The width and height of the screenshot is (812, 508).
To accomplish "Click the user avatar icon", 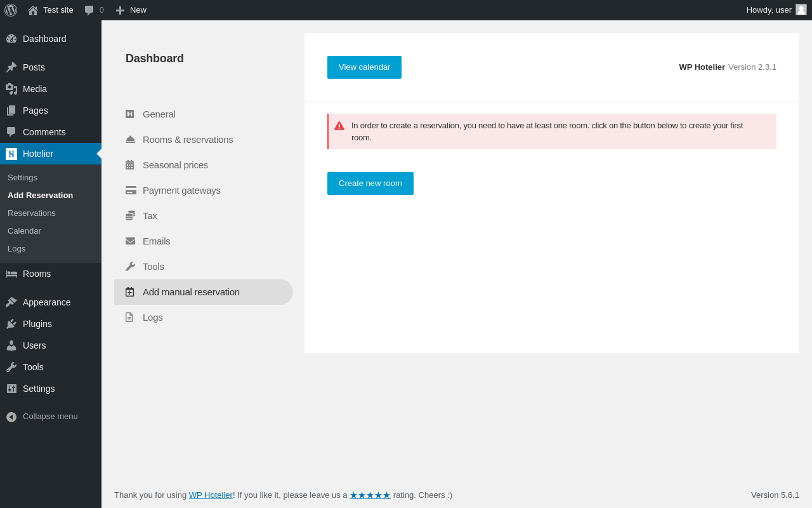I will click(x=801, y=10).
